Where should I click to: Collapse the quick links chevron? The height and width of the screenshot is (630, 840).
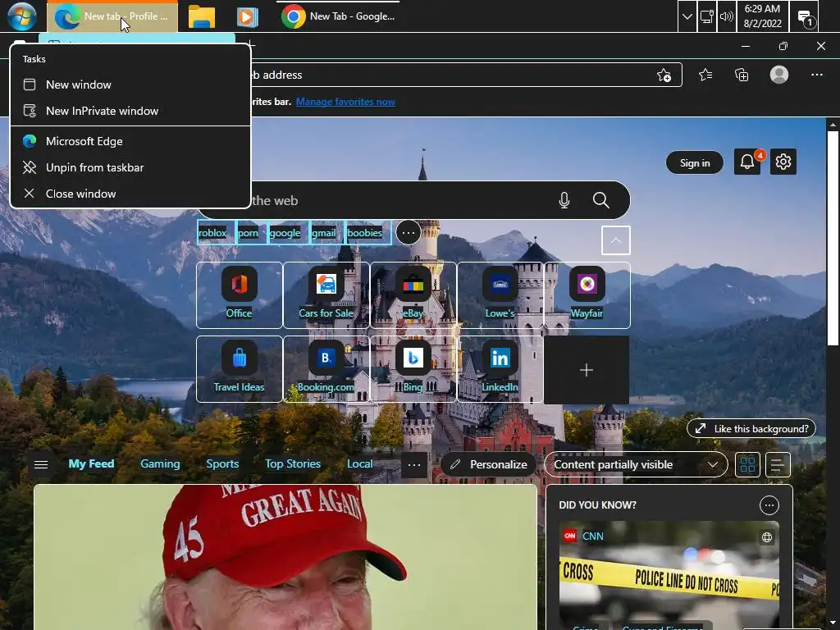click(x=615, y=240)
